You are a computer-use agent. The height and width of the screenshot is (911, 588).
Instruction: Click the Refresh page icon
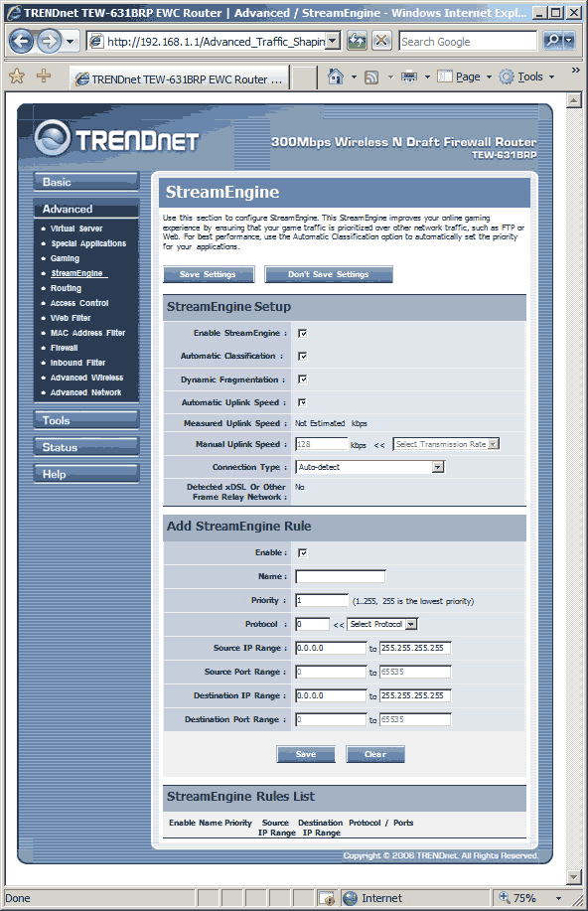tap(357, 41)
